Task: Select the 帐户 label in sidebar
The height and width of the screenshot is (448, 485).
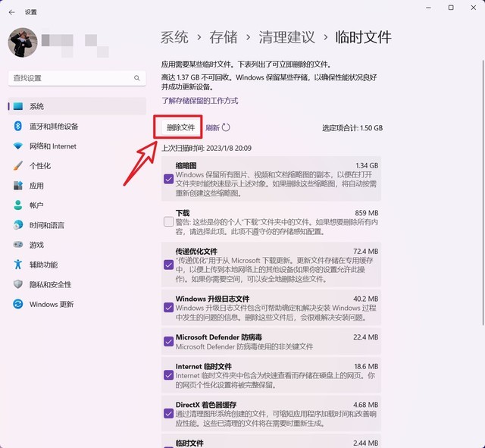Action: pos(36,205)
